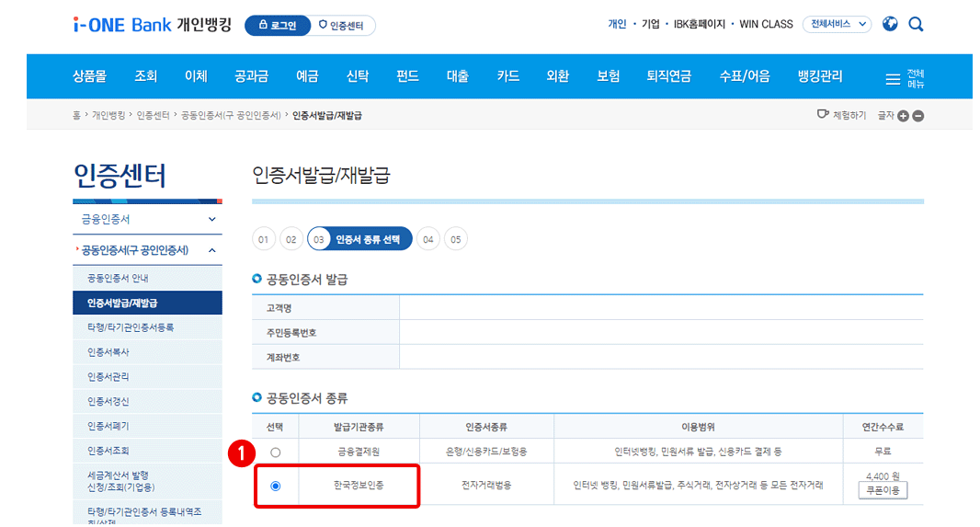This screenshot has width=980, height=527.
Task: Expand the 금융인증서 sidebar section
Action: pos(147,220)
